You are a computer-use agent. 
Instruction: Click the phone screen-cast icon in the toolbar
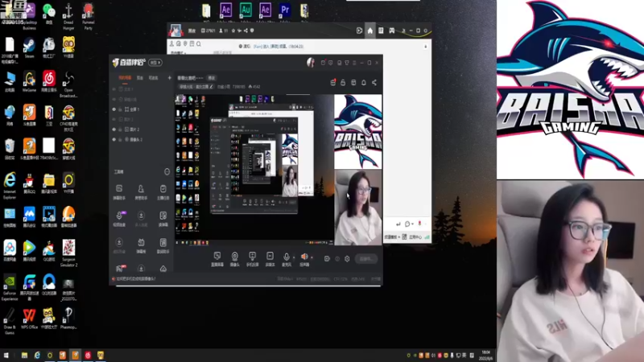252,256
